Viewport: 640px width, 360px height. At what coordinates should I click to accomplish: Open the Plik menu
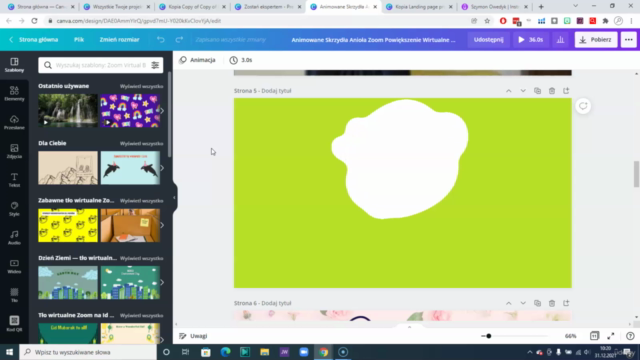click(x=79, y=40)
